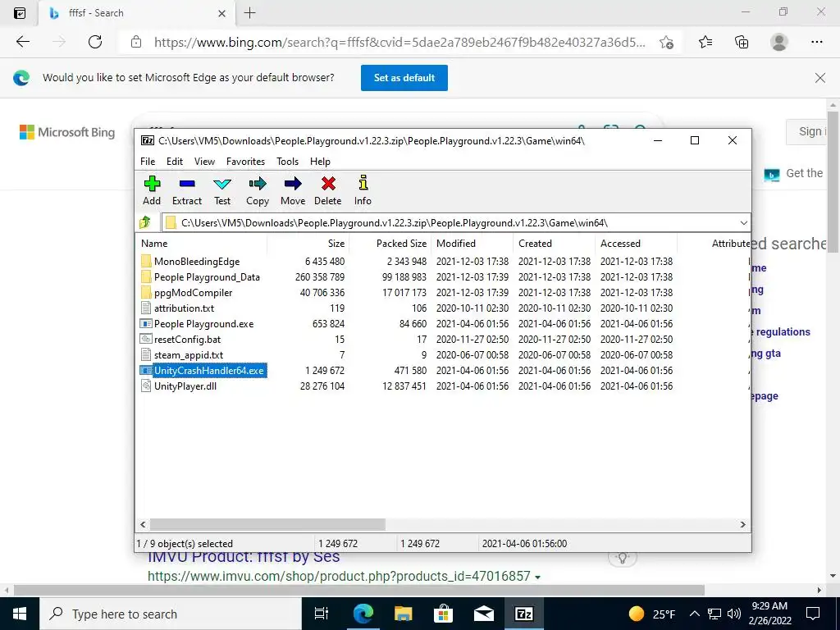Open the View menu in 7-Zip
Viewport: 840px width, 630px height.
[x=204, y=162]
